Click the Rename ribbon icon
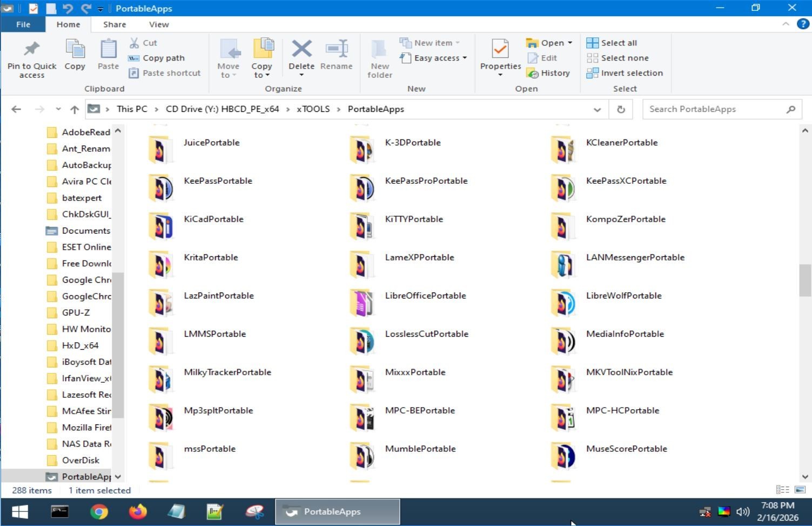Image resolution: width=812 pixels, height=526 pixels. pyautogui.click(x=337, y=49)
